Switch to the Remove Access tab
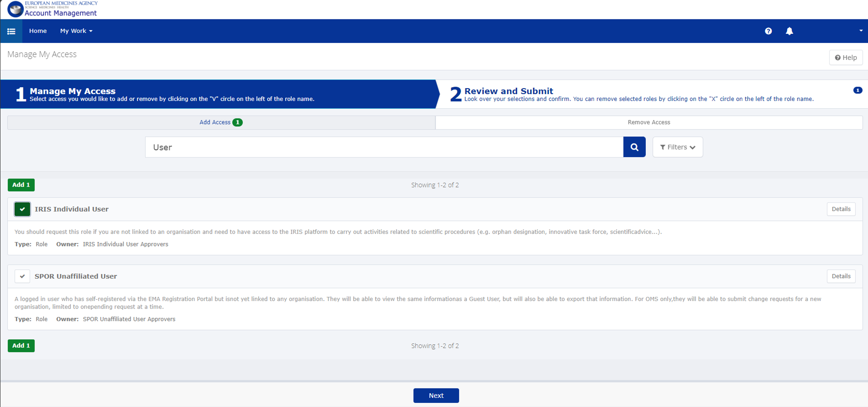 click(x=648, y=122)
